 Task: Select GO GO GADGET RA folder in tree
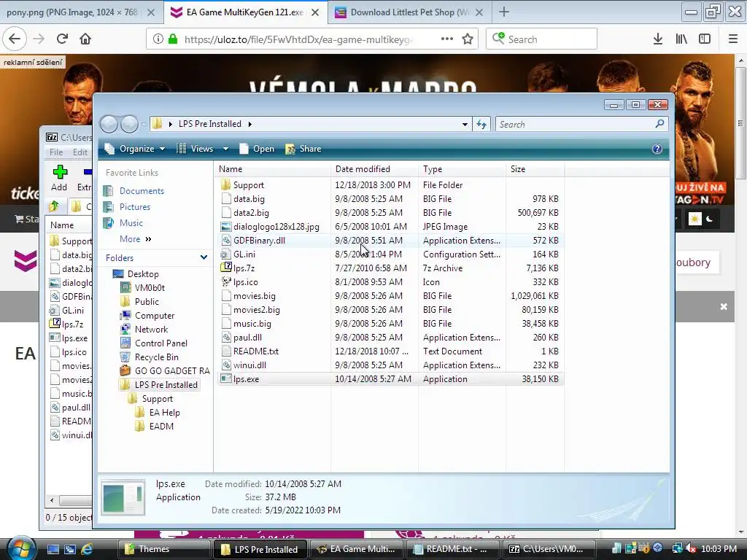click(x=172, y=371)
